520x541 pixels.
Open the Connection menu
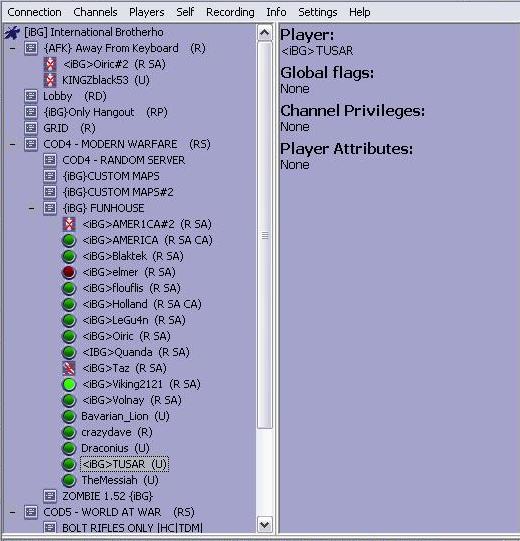[x=34, y=12]
